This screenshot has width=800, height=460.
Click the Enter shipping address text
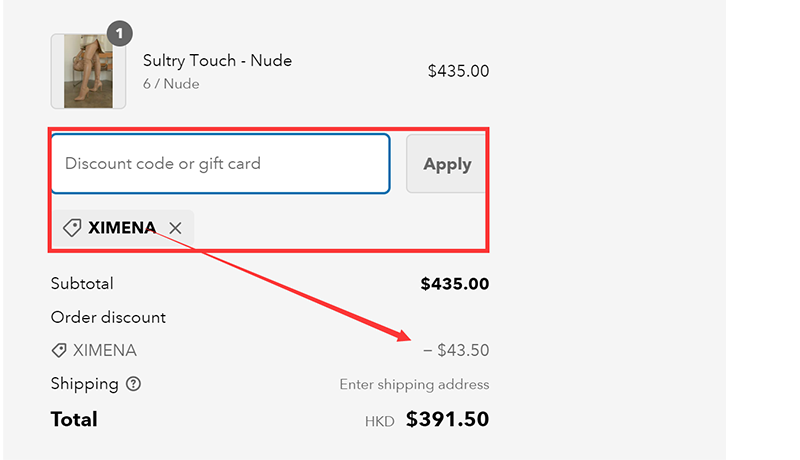(x=414, y=385)
